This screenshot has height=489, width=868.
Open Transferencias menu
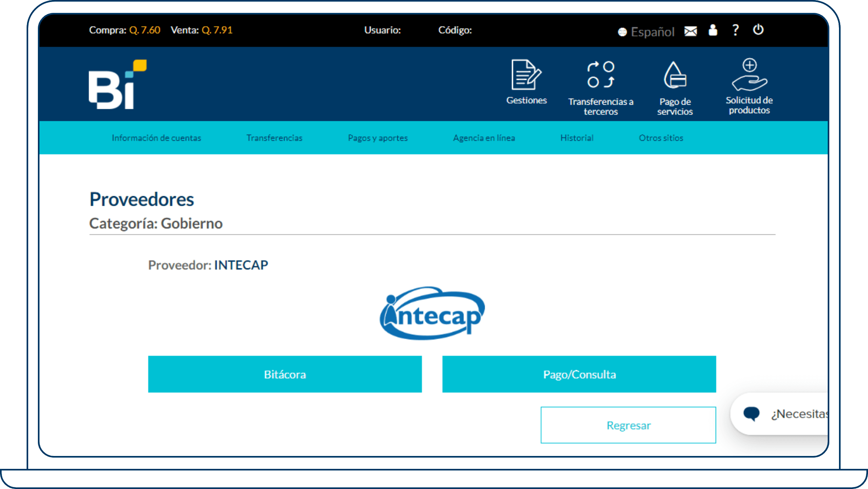(274, 138)
